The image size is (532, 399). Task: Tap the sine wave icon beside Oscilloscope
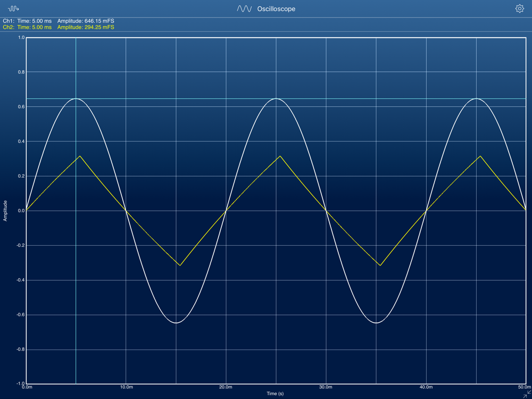[244, 9]
